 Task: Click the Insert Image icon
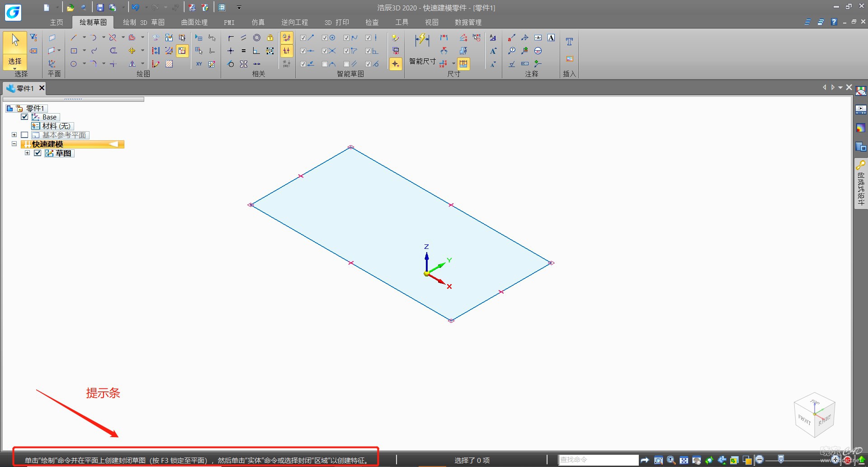[x=569, y=59]
